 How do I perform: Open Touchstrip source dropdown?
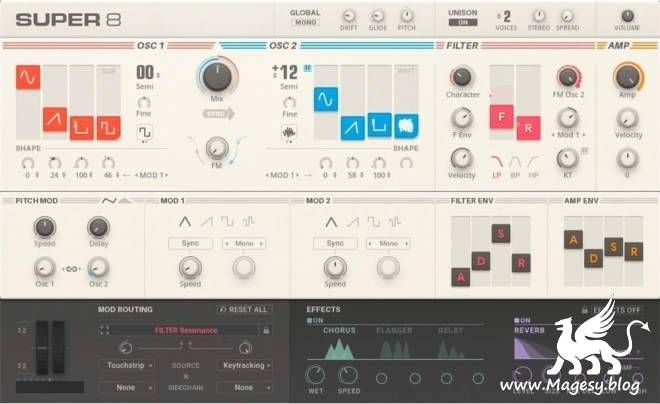(126, 365)
